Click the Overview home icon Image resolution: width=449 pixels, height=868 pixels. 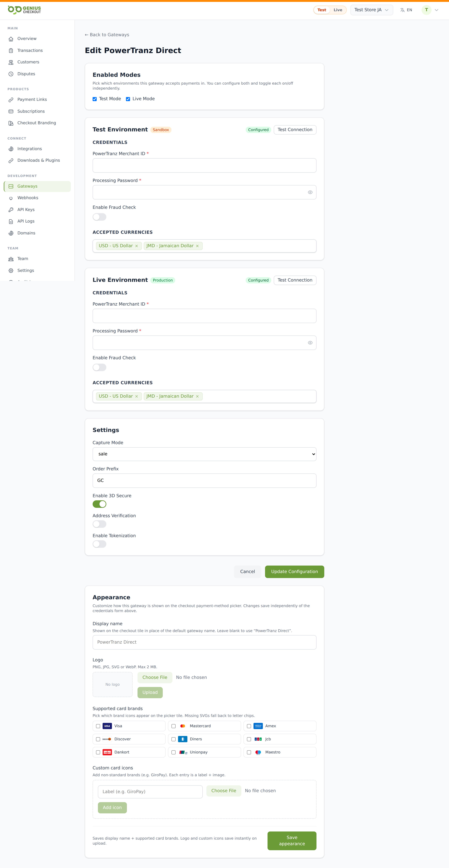[11, 39]
